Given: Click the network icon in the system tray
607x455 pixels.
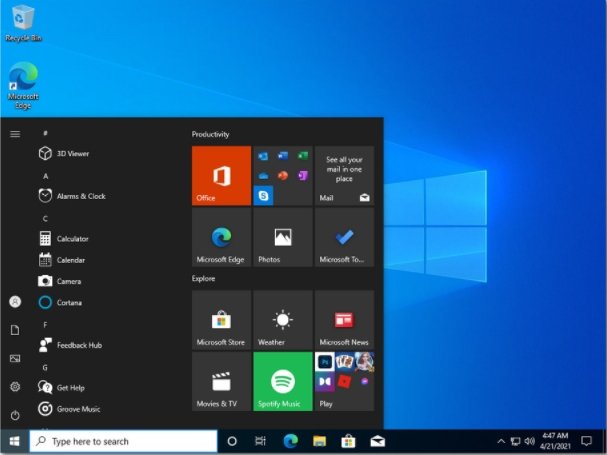Looking at the screenshot, I should (515, 441).
